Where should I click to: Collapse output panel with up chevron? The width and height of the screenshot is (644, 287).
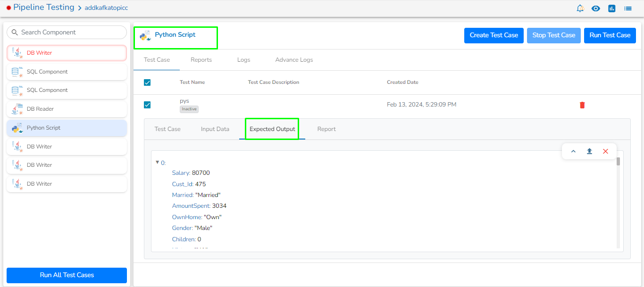pos(573,151)
